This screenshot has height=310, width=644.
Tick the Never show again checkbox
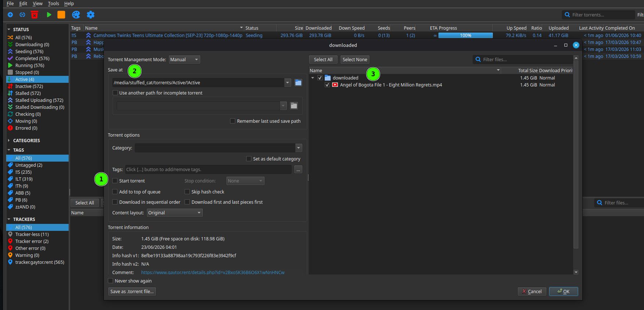pyautogui.click(x=110, y=281)
